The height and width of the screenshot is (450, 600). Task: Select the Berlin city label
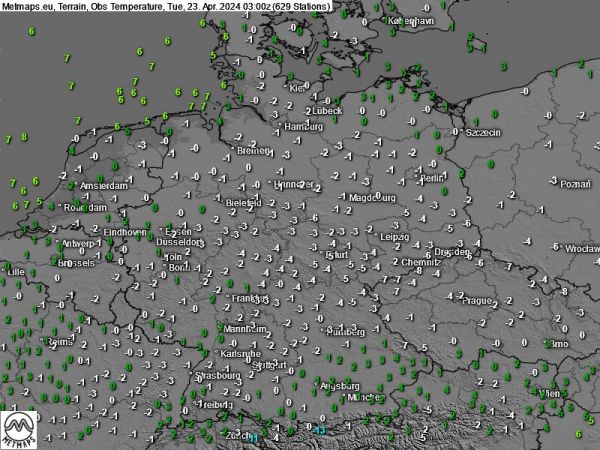(x=431, y=178)
